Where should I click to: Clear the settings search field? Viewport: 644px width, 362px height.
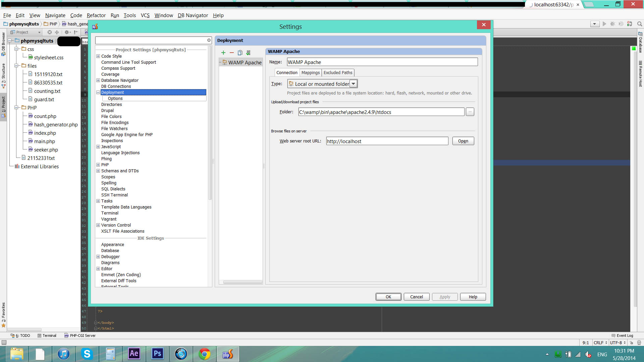(x=209, y=41)
